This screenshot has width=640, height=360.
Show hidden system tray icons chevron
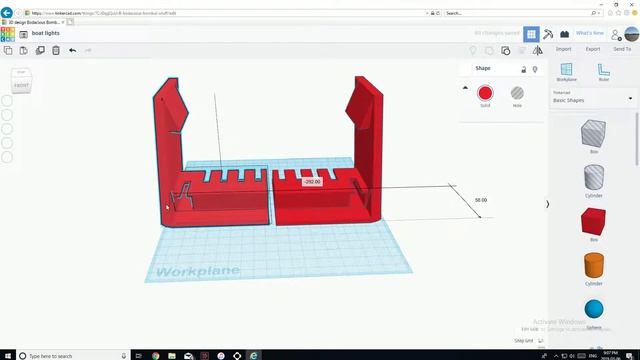tap(556, 356)
